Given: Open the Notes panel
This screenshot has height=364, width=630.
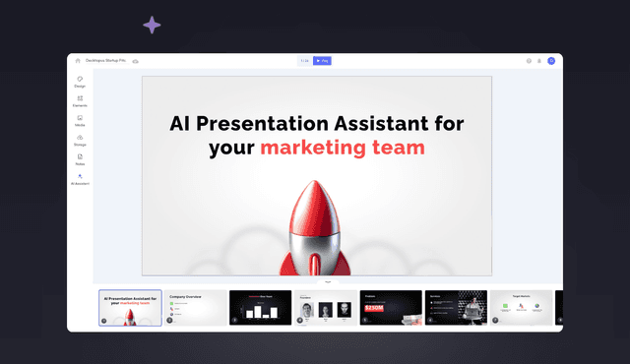Looking at the screenshot, I should 80,159.
